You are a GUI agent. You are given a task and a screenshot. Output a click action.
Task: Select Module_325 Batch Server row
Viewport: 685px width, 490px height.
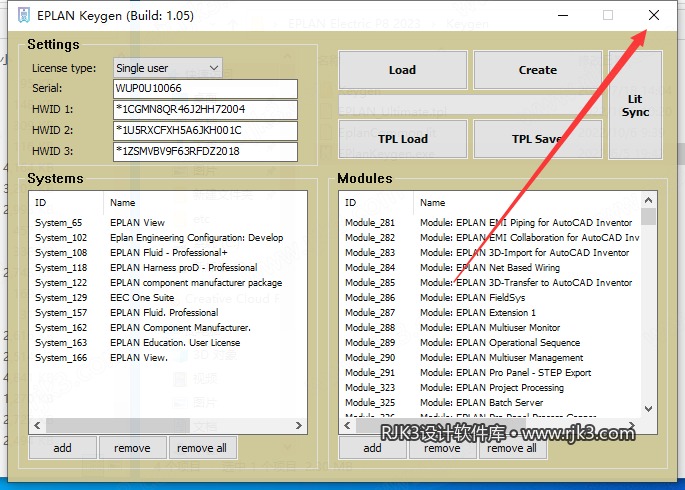pyautogui.click(x=490, y=403)
